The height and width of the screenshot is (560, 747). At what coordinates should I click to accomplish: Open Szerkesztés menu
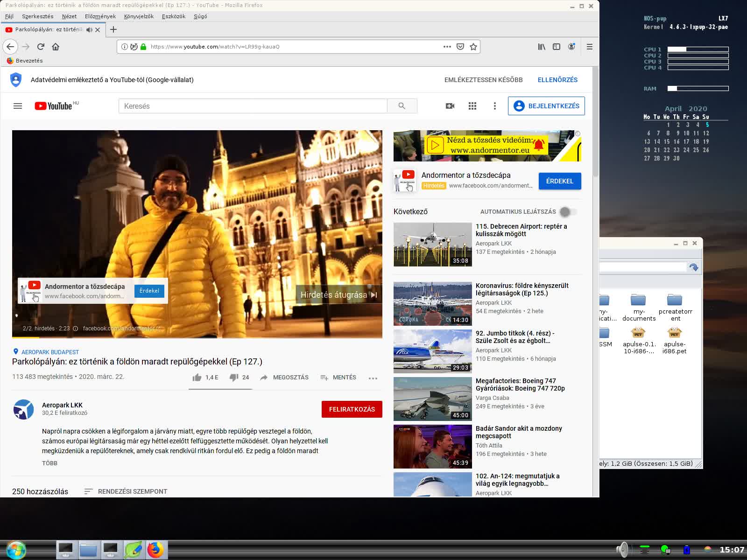pos(38,16)
